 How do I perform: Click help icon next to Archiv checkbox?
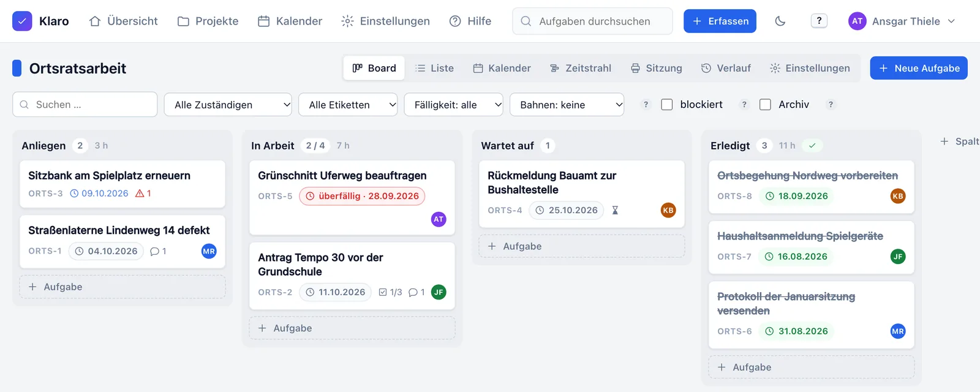coord(831,105)
